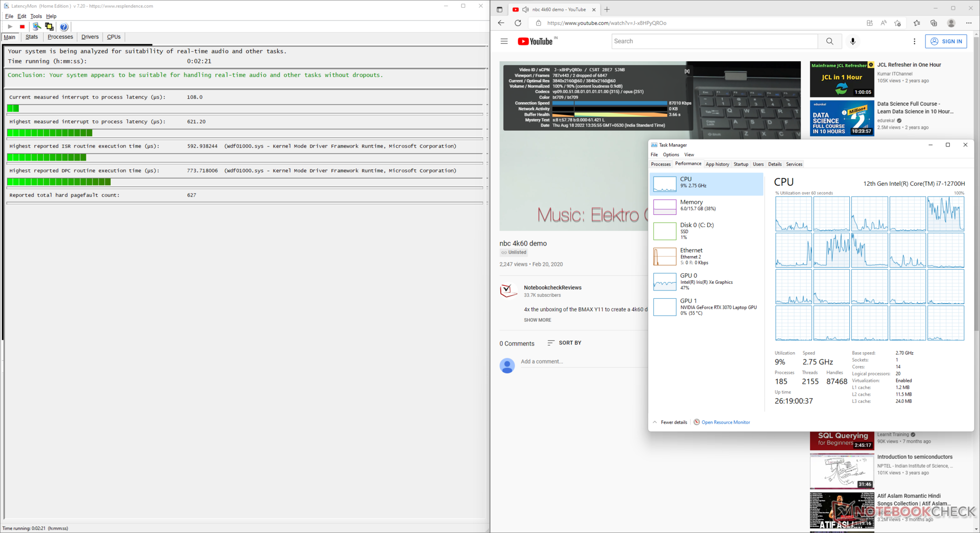Click the YouTube search box
Viewport: 980px width, 533px height.
pyautogui.click(x=715, y=41)
